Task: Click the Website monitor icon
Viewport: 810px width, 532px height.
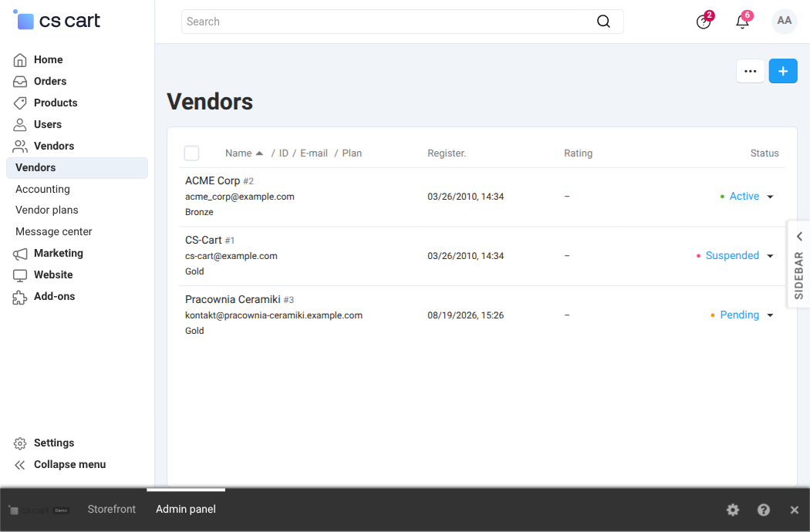Action: (x=19, y=275)
